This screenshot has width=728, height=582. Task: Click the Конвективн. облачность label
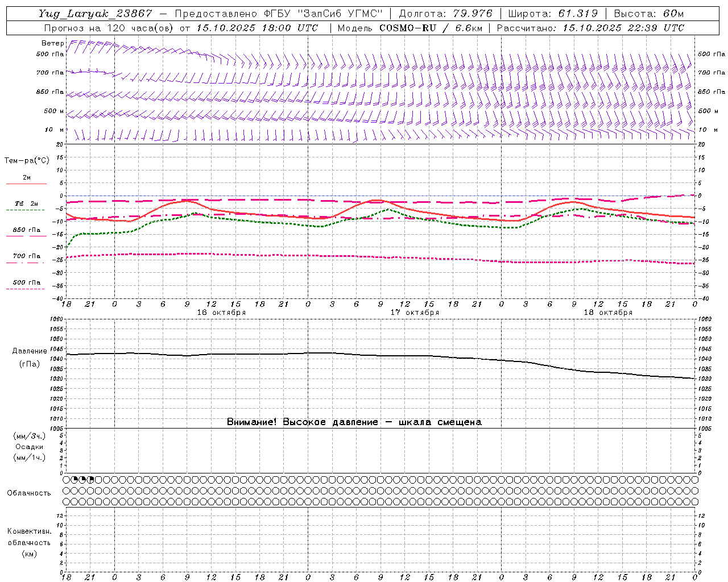pyautogui.click(x=29, y=537)
